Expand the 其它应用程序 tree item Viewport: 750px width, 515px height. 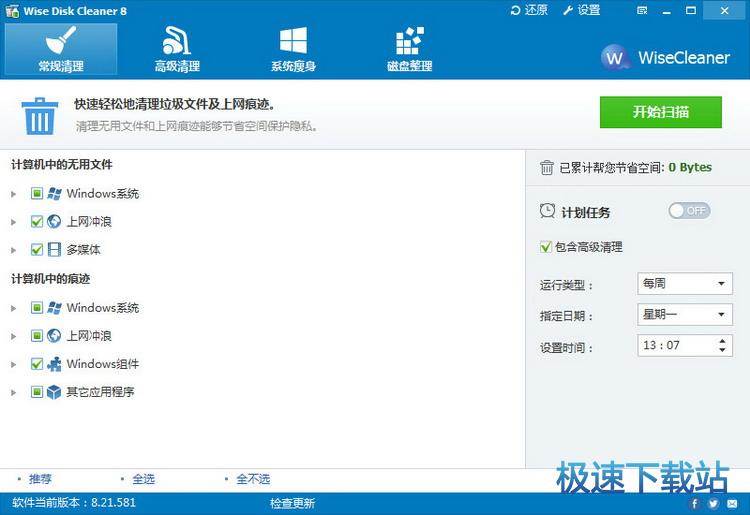[13, 393]
